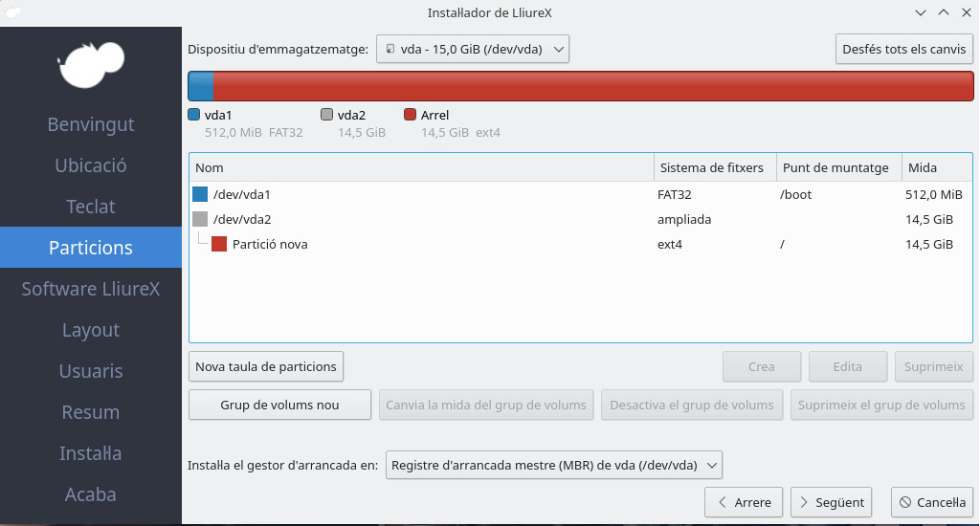Open the storage device dropdown vda 15,0 GiB
Screen dimensions: 980x526
473,49
